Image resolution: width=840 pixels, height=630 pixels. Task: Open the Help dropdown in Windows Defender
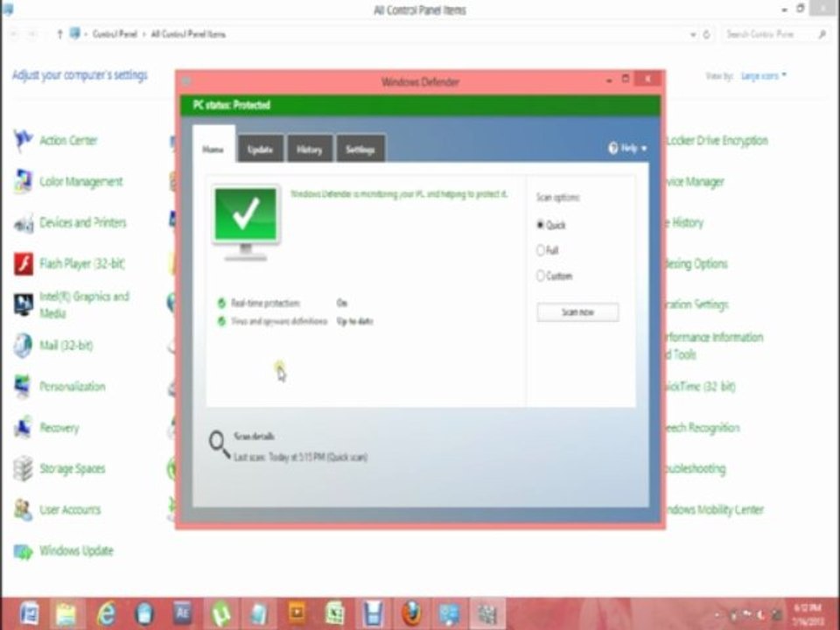[628, 148]
